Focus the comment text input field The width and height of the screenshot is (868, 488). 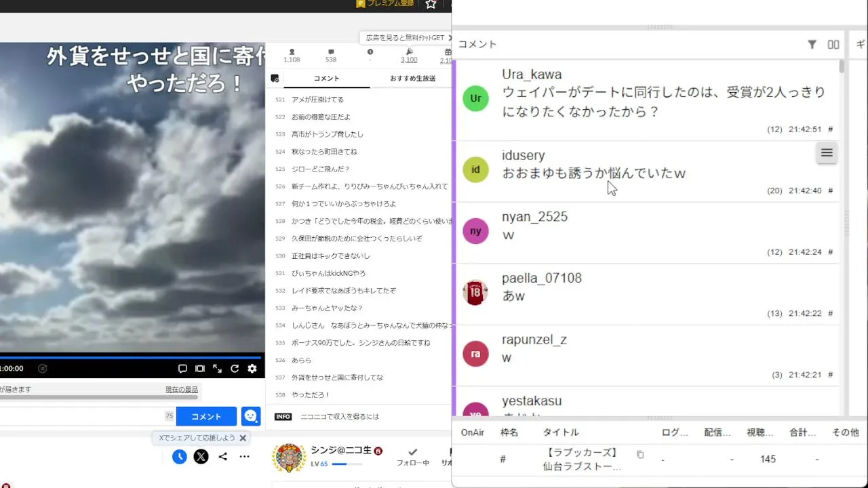[x=81, y=416]
